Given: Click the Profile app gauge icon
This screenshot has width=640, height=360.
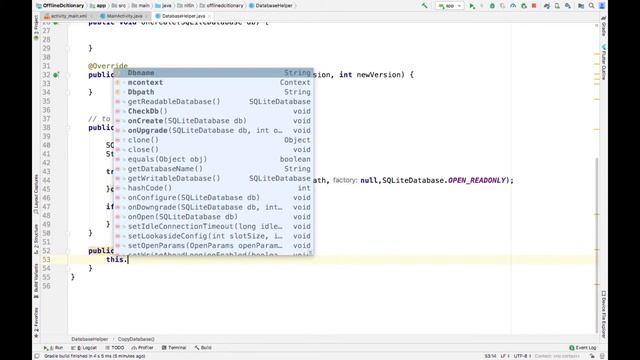Looking at the screenshot, I should (513, 6).
